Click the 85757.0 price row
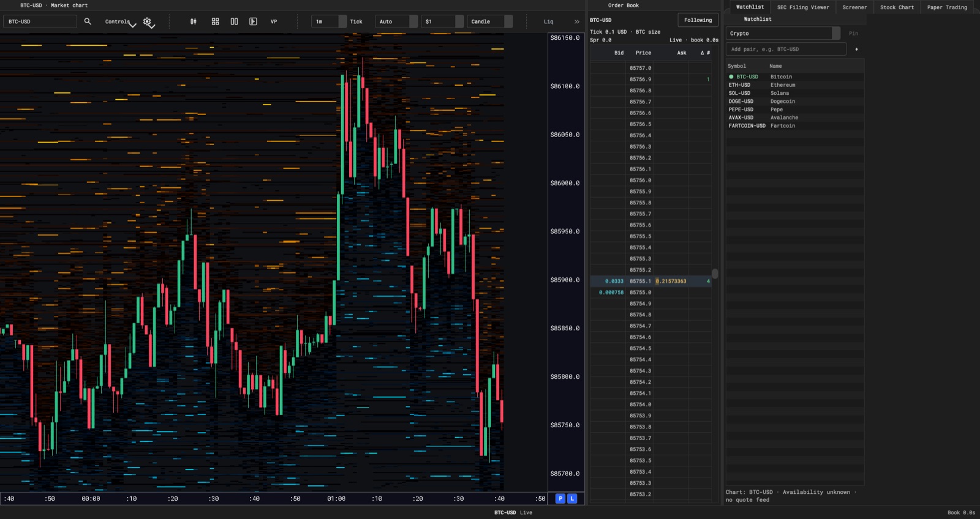The image size is (980, 519). pyautogui.click(x=650, y=68)
